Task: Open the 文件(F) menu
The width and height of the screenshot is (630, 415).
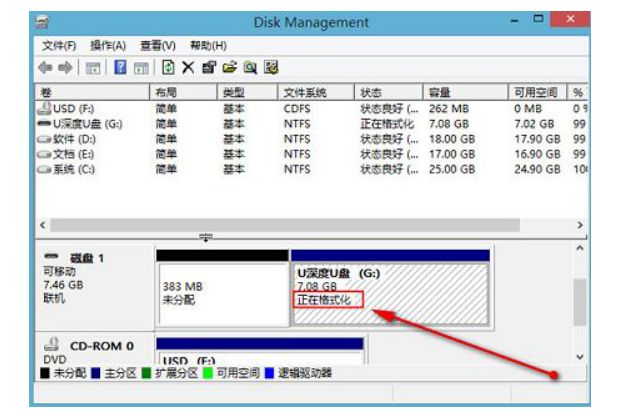Action: click(x=59, y=46)
